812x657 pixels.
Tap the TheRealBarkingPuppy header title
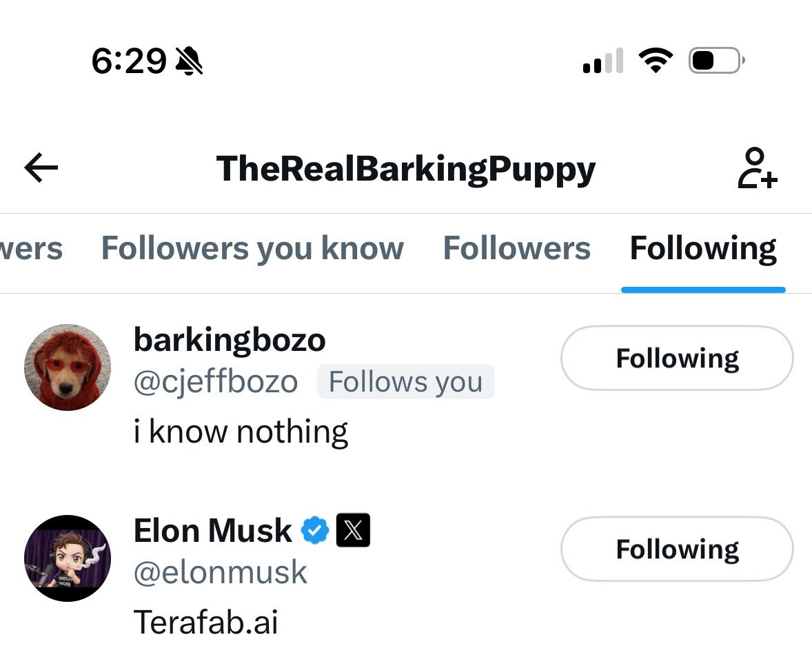point(406,168)
